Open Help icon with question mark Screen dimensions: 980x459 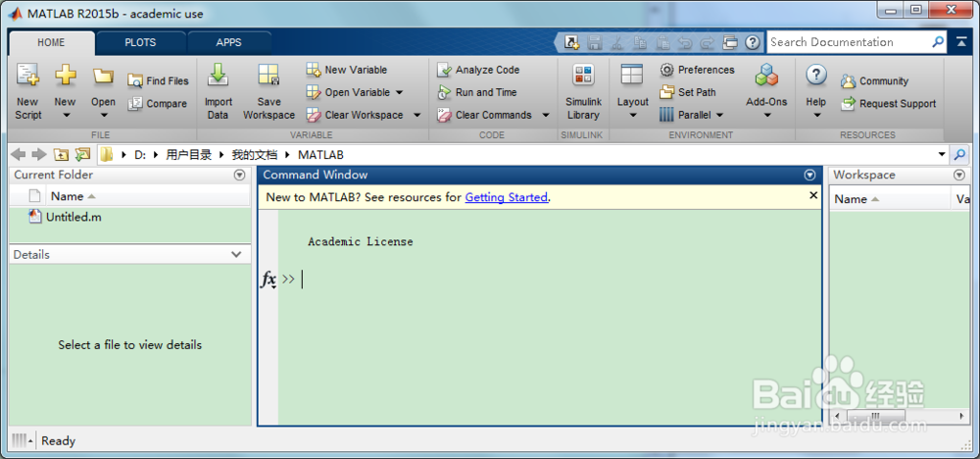pos(816,76)
